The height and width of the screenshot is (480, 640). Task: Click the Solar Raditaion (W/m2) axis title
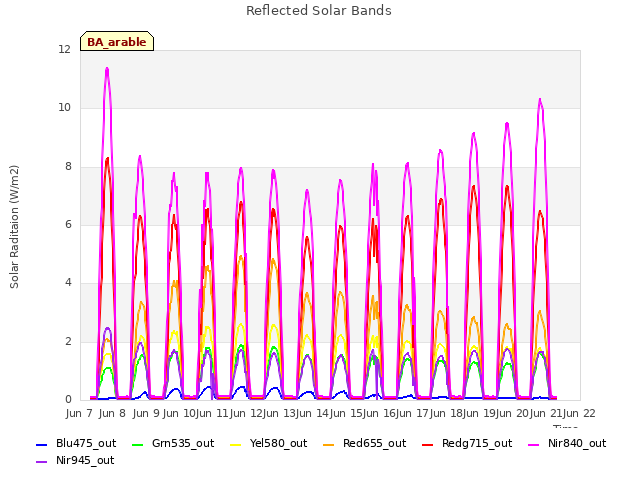pyautogui.click(x=14, y=227)
